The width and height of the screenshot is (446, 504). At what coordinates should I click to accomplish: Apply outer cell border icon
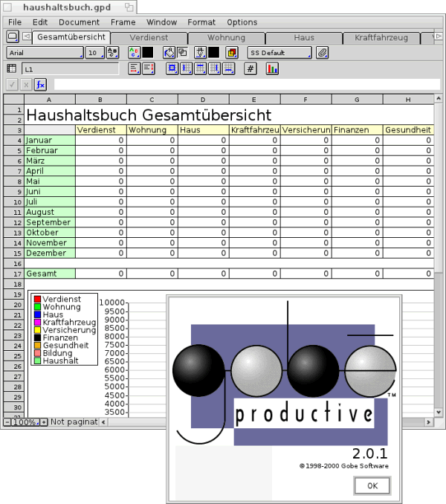[x=172, y=68]
